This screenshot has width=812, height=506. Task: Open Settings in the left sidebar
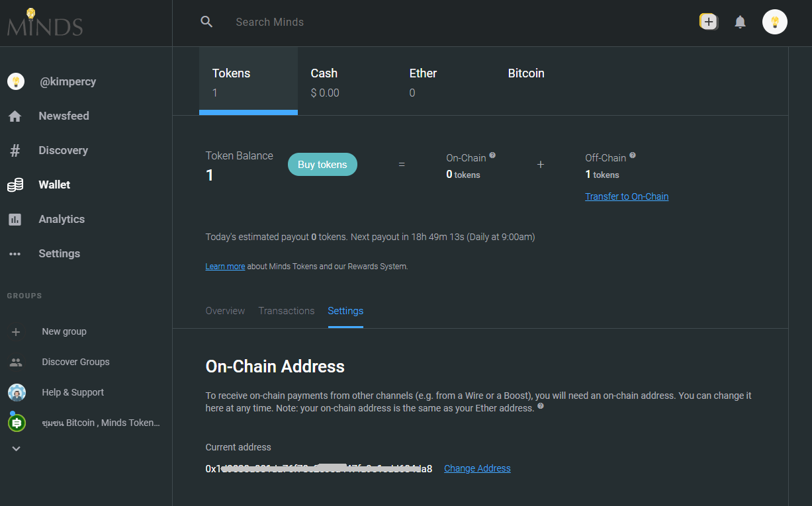click(x=59, y=253)
